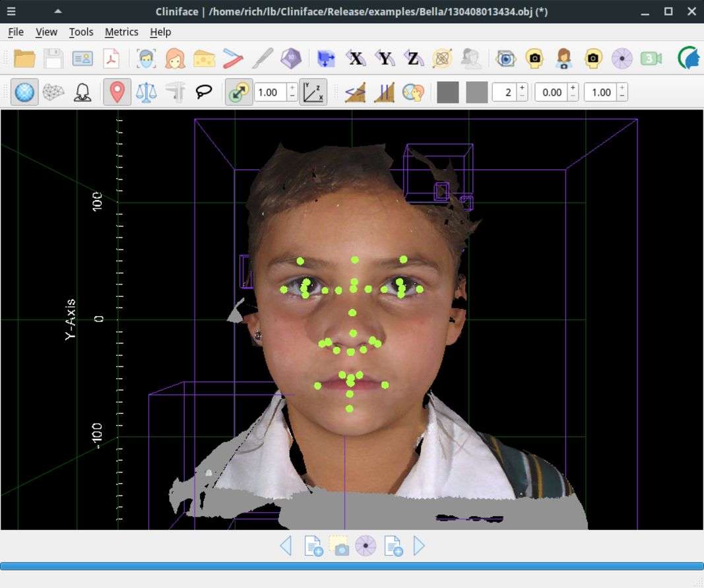The height and width of the screenshot is (588, 704).
Task: Select the cheese fill-holes tool icon
Action: point(204,59)
